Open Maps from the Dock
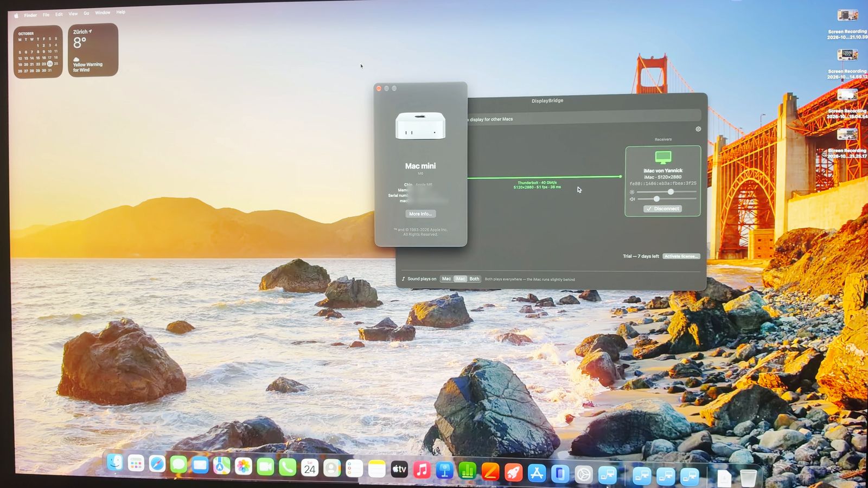The height and width of the screenshot is (488, 868). pyautogui.click(x=221, y=466)
